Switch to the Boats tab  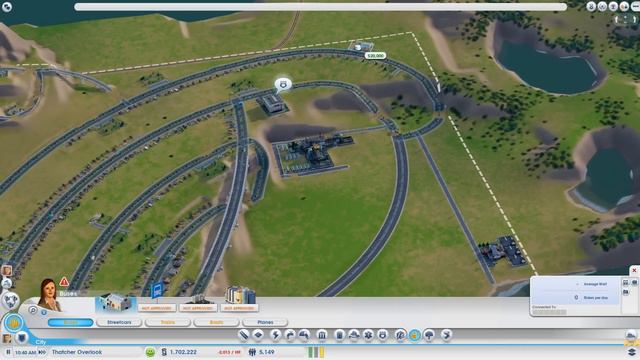coord(216,322)
